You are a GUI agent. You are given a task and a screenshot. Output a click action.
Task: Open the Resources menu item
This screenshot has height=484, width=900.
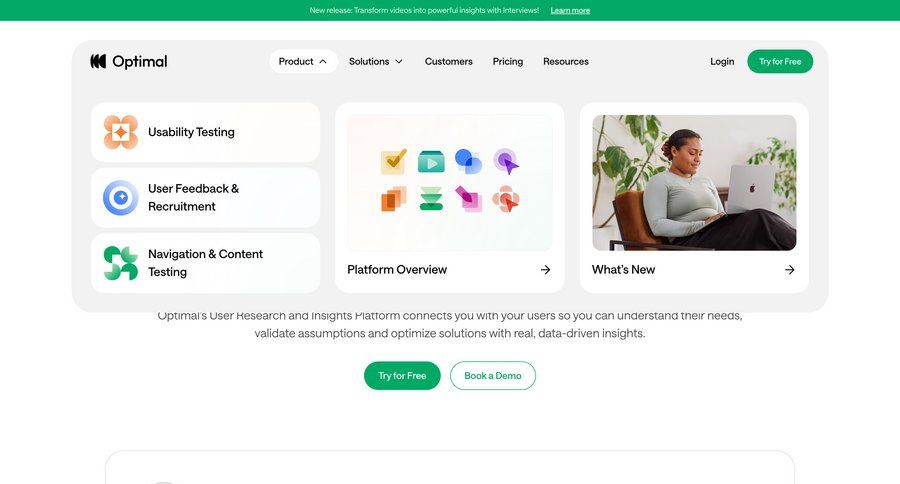click(566, 61)
